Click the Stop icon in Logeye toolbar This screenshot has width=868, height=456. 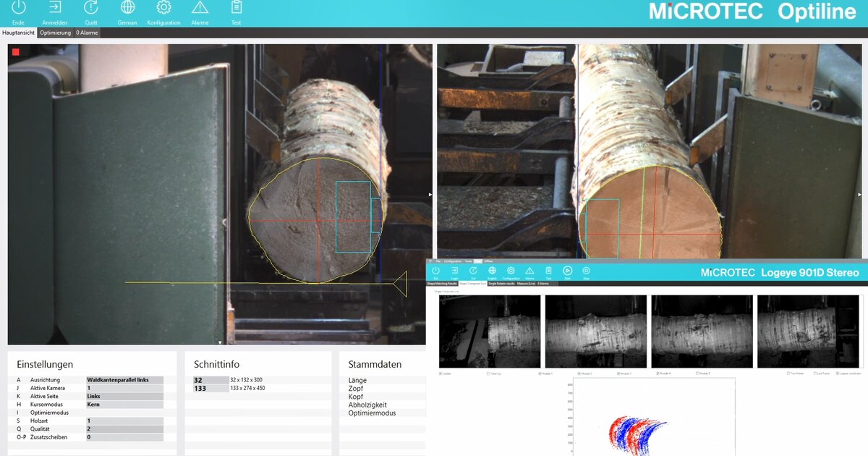(586, 271)
